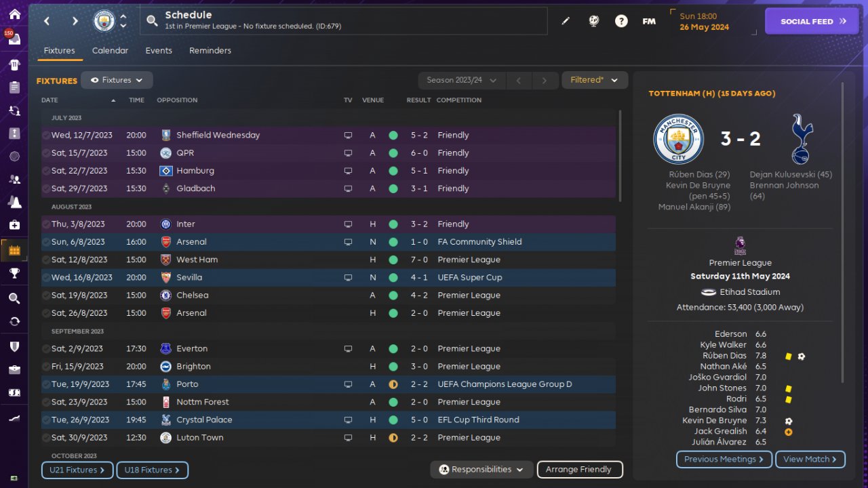Image resolution: width=868 pixels, height=488 pixels.
Task: Switch to the Calendar tab
Action: click(x=110, y=51)
